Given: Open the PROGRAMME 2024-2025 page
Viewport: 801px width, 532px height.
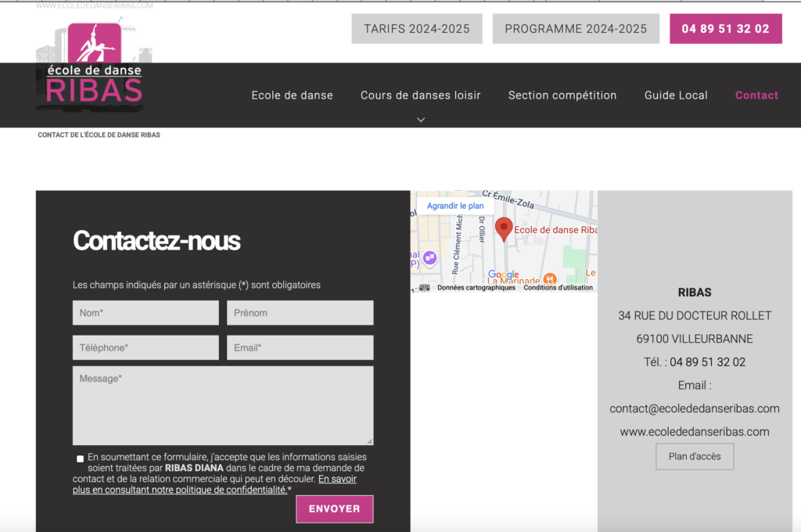Looking at the screenshot, I should (x=576, y=28).
